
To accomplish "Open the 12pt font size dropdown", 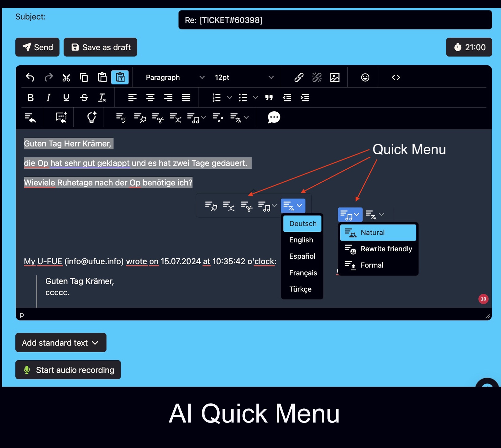I will (x=244, y=77).
